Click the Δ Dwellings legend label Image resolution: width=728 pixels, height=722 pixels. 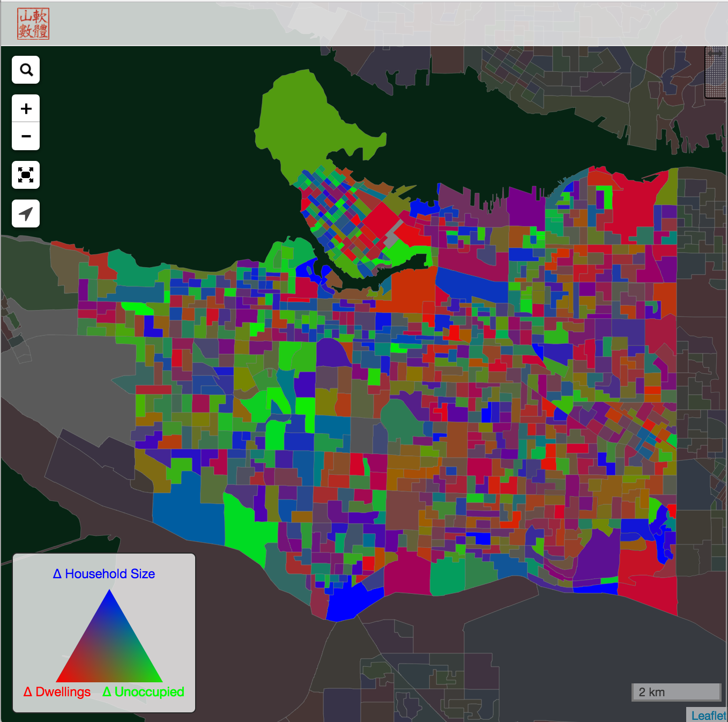click(57, 692)
